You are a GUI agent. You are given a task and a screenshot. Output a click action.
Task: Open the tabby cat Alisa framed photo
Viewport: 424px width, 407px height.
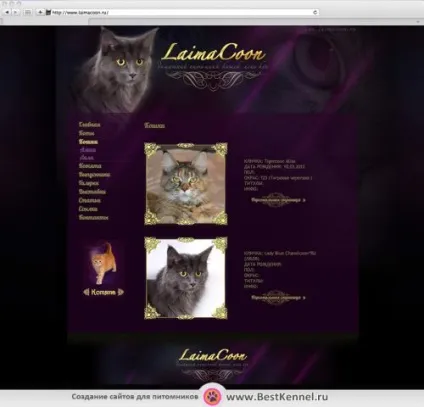(186, 184)
